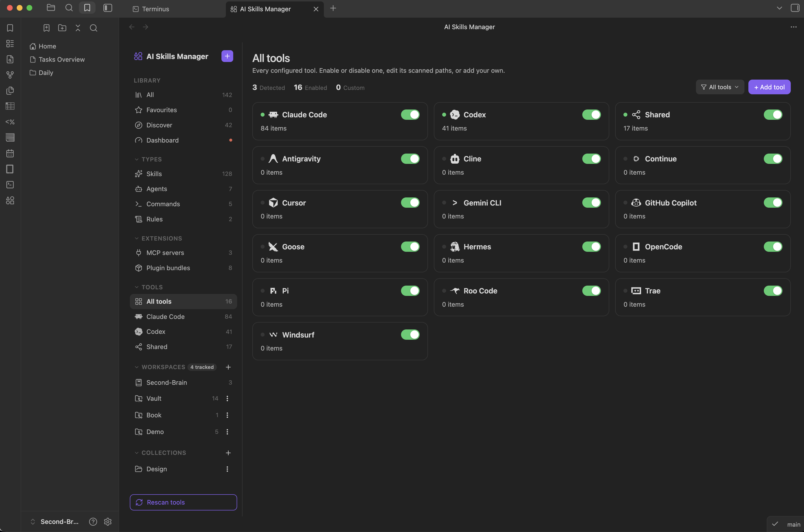Click the plus icon next to Workspaces

pyautogui.click(x=228, y=367)
